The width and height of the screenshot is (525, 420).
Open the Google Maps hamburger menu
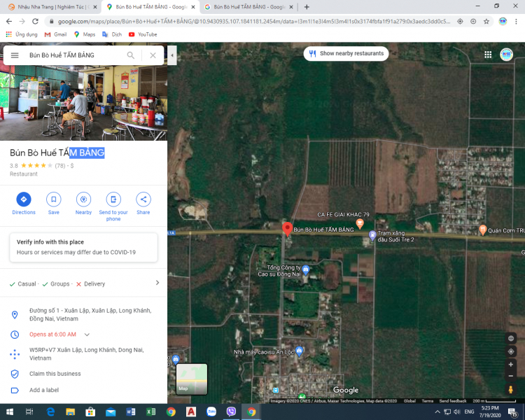(15, 55)
